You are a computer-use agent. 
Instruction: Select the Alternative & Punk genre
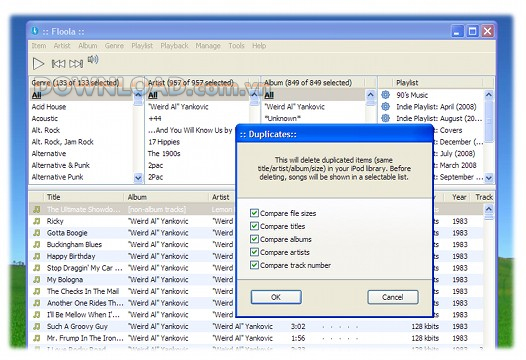[61, 165]
